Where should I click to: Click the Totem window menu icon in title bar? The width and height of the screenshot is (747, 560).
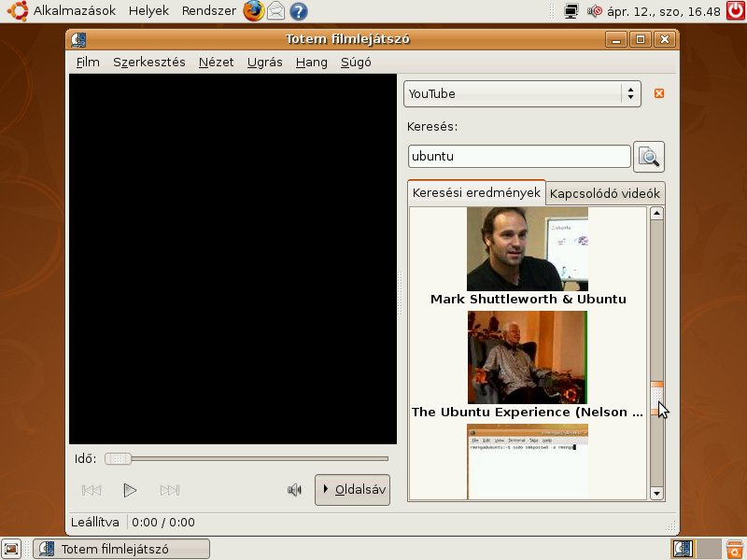point(78,39)
